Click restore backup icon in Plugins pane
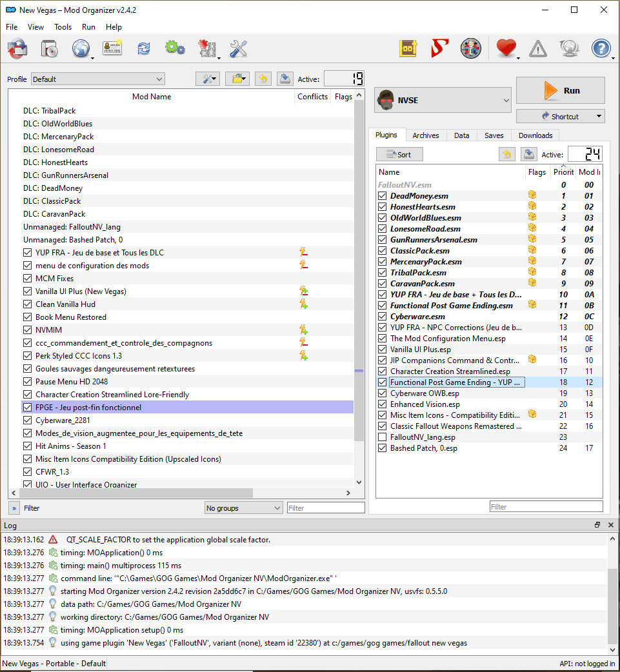Viewport: 620px width, 672px height. pos(507,154)
